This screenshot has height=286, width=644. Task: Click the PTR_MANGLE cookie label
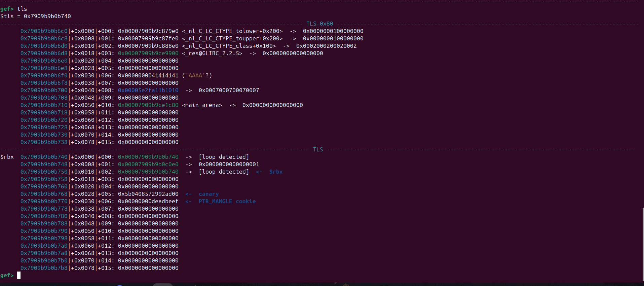tap(227, 201)
